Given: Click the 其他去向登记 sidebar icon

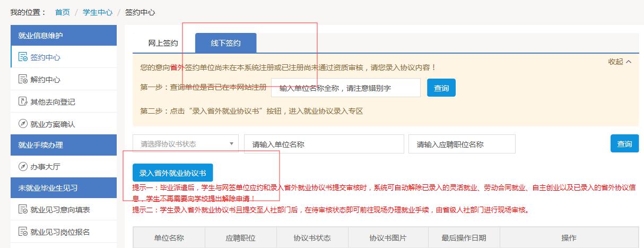Looking at the screenshot, I should coord(23,102).
